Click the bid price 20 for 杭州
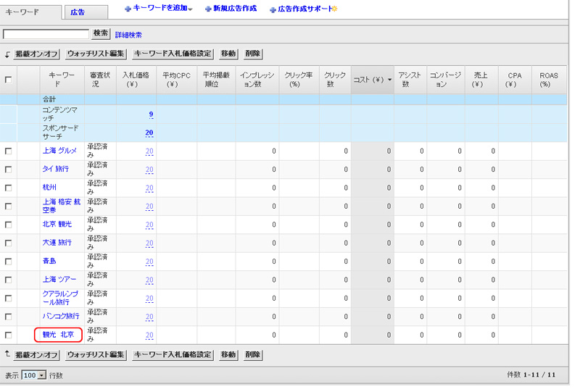Image resolution: width=580 pixels, height=392 pixels. tap(149, 188)
